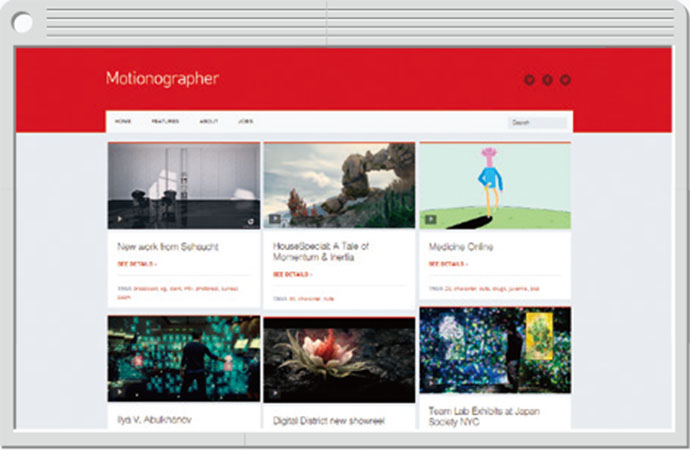Click the HouseSpecial rock arch thumbnail
690x450 pixels.
tap(339, 186)
